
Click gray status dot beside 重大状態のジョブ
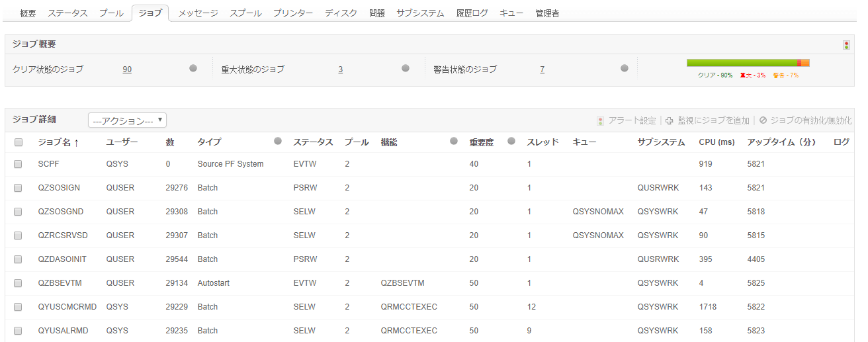(x=406, y=68)
